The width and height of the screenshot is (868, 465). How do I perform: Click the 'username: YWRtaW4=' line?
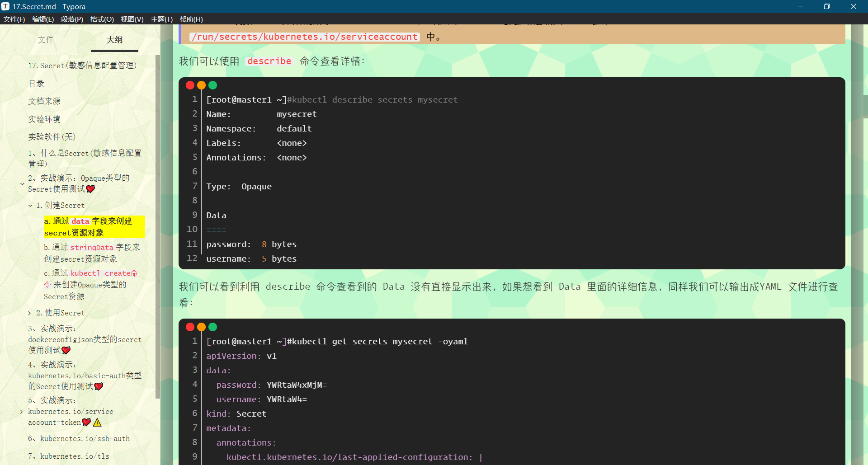[x=262, y=399]
